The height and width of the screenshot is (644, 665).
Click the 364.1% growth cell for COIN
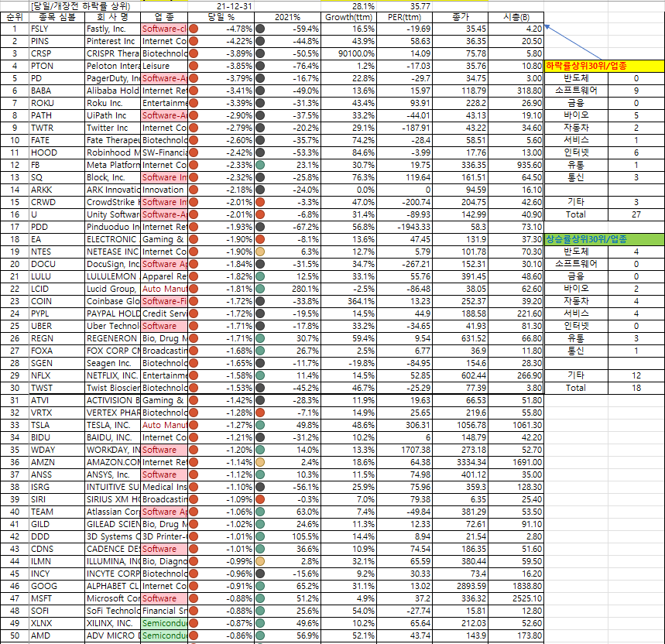pyautogui.click(x=348, y=301)
